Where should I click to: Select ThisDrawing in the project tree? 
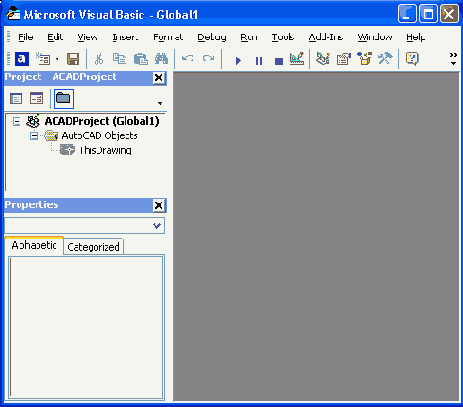(x=105, y=150)
